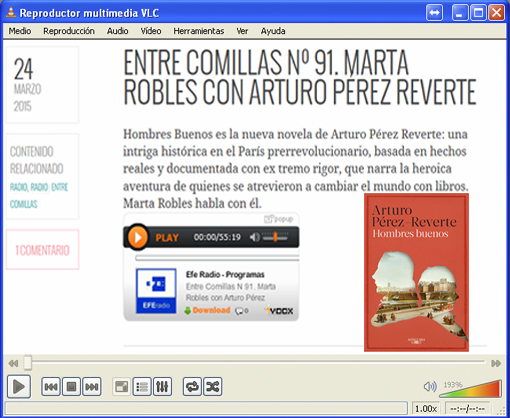This screenshot has height=418, width=510.
Task: Click the Hombres buenos book cover
Action: click(x=416, y=272)
